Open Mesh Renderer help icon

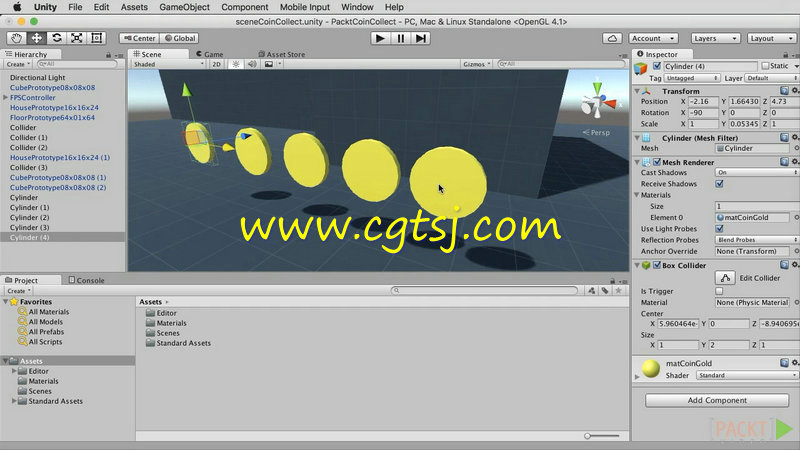(784, 162)
